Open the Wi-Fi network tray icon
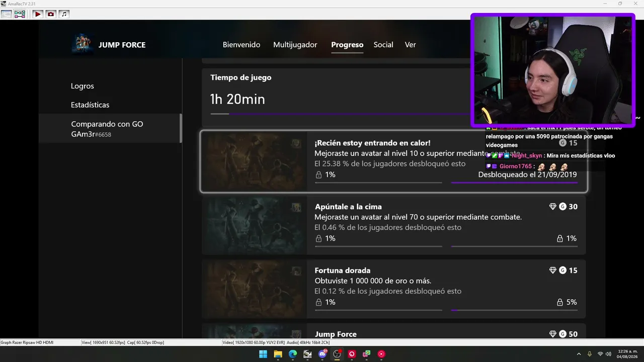The image size is (644, 362). [x=600, y=354]
